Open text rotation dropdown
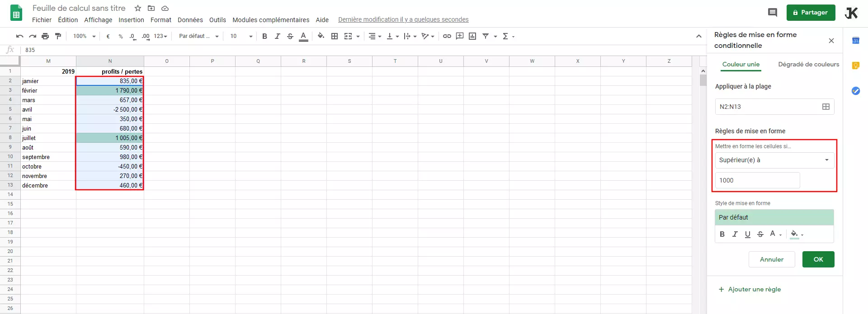Viewport: 868px width, 314px height. click(428, 36)
